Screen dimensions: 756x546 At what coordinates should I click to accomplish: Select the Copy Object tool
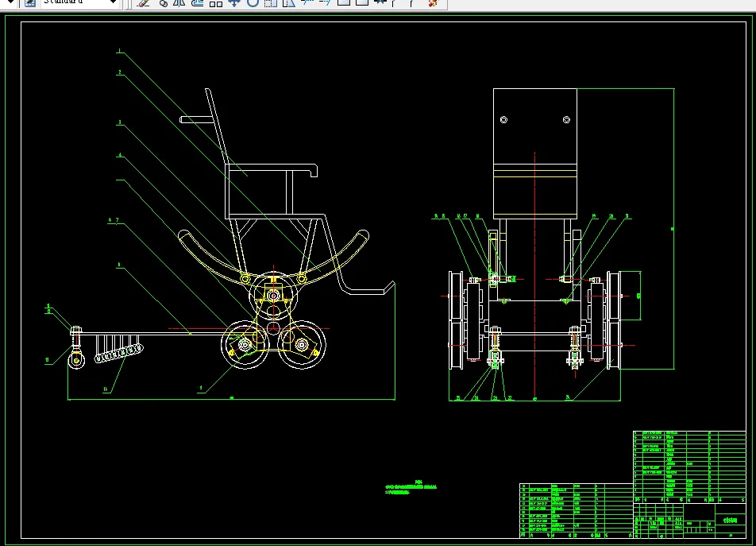click(x=163, y=3)
